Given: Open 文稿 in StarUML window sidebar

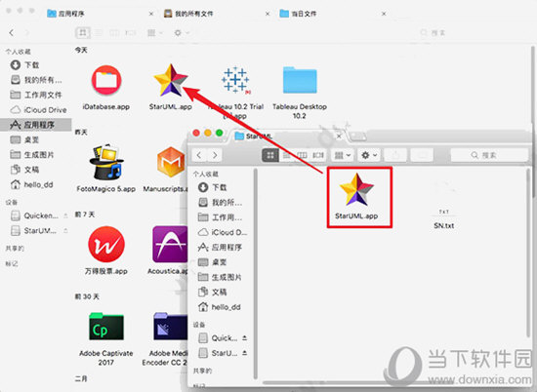Looking at the screenshot, I should 213,293.
